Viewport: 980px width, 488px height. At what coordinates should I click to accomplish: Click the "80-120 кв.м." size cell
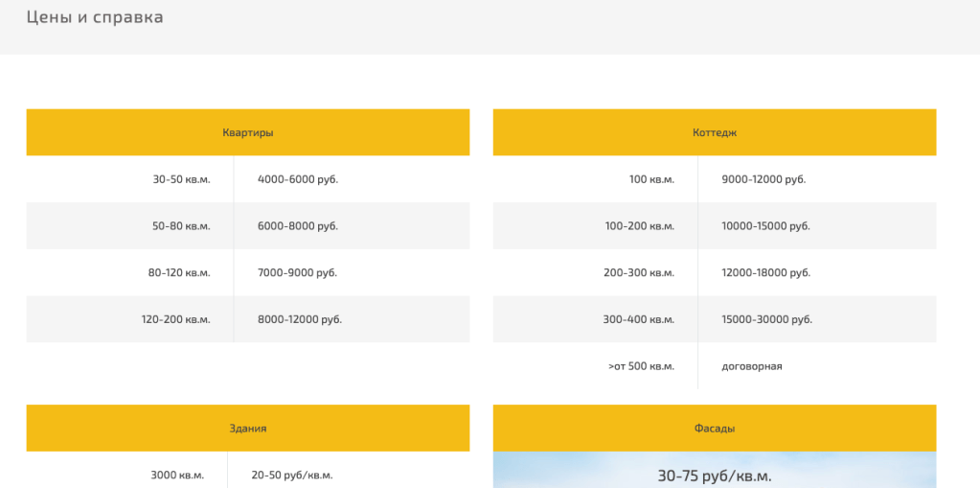pyautogui.click(x=179, y=272)
